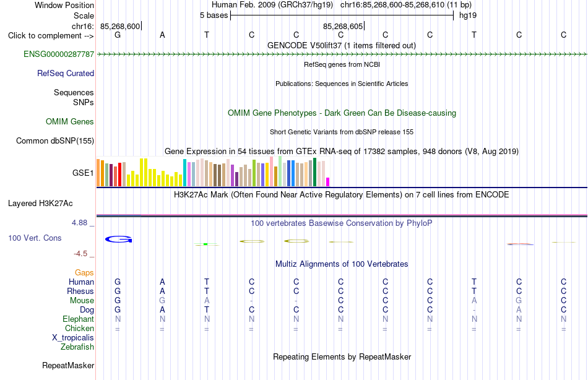This screenshot has width=588, height=380.
Task: Click the large blue G conservation logo
Action: 118,240
